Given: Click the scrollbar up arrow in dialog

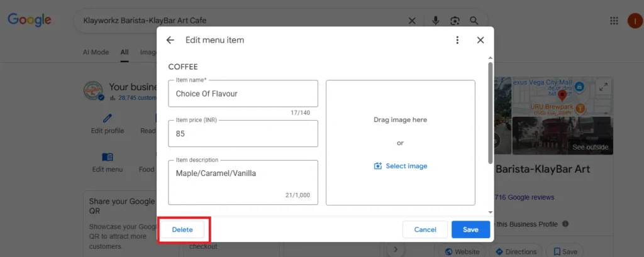Looking at the screenshot, I should [490, 58].
